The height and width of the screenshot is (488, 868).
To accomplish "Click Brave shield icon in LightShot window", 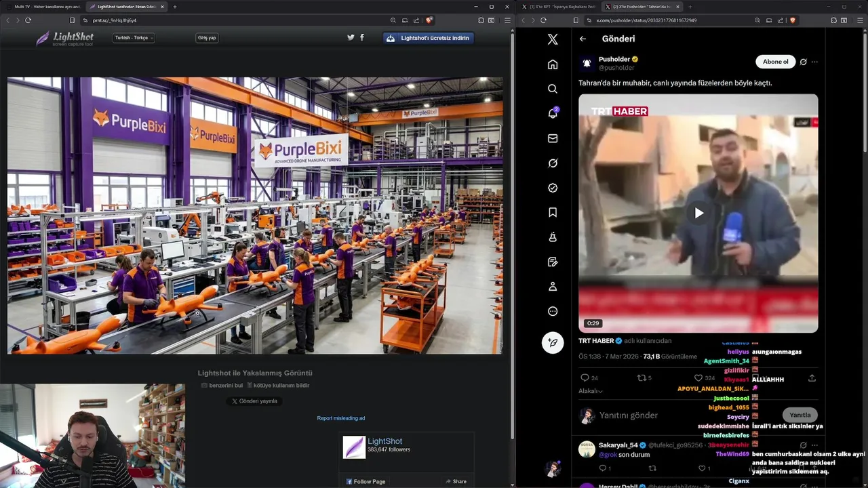I will 429,20.
